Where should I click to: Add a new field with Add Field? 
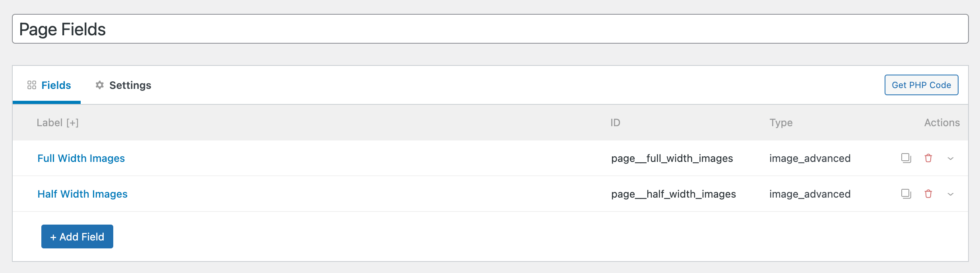point(77,236)
